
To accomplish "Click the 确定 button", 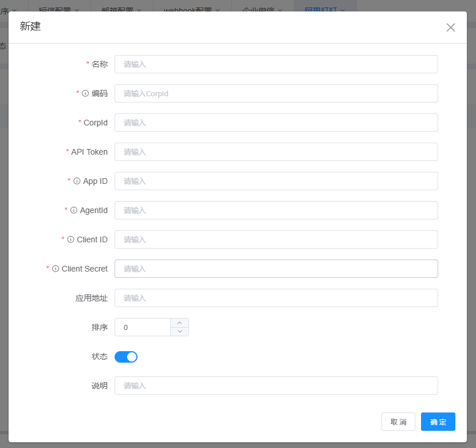I will 438,422.
